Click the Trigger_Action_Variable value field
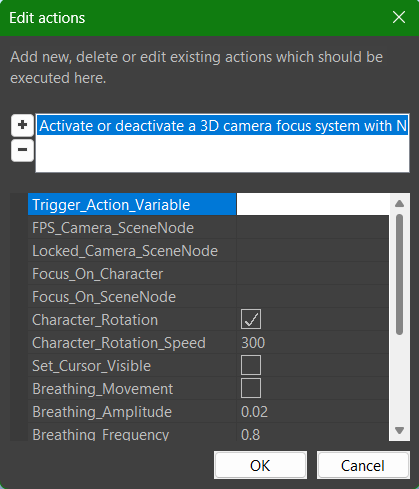The image size is (419, 489). tap(313, 204)
